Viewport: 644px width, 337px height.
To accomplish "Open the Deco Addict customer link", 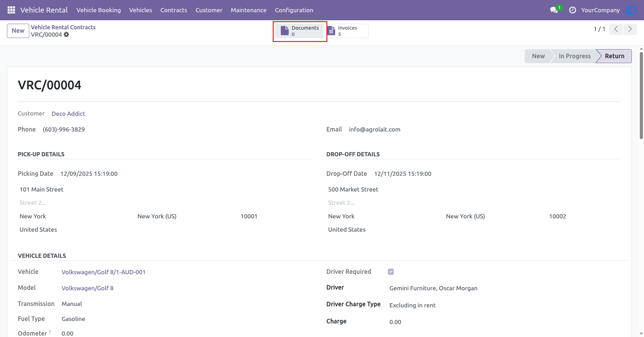I will pyautogui.click(x=68, y=114).
